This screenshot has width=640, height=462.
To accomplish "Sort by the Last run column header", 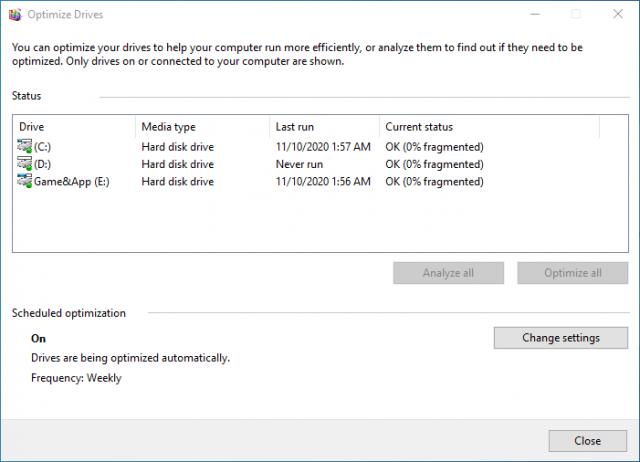I will [324, 127].
